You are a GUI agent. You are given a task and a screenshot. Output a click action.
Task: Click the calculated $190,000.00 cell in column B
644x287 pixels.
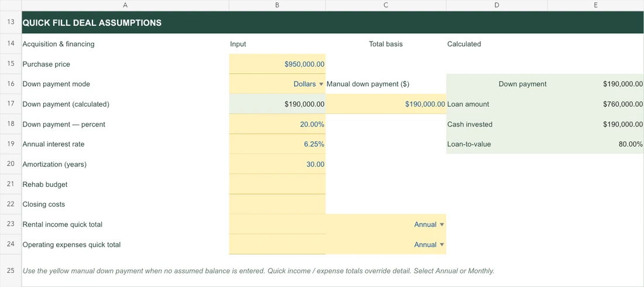[x=278, y=104]
